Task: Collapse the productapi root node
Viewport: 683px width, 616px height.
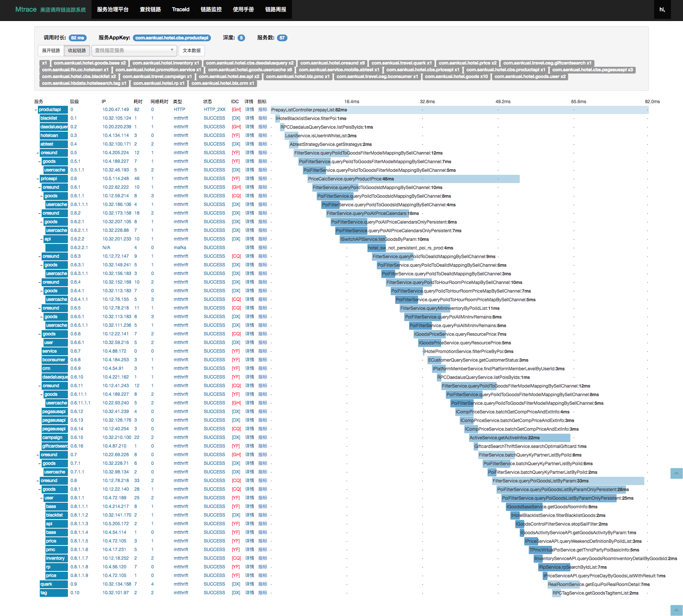Action: [x=36, y=110]
